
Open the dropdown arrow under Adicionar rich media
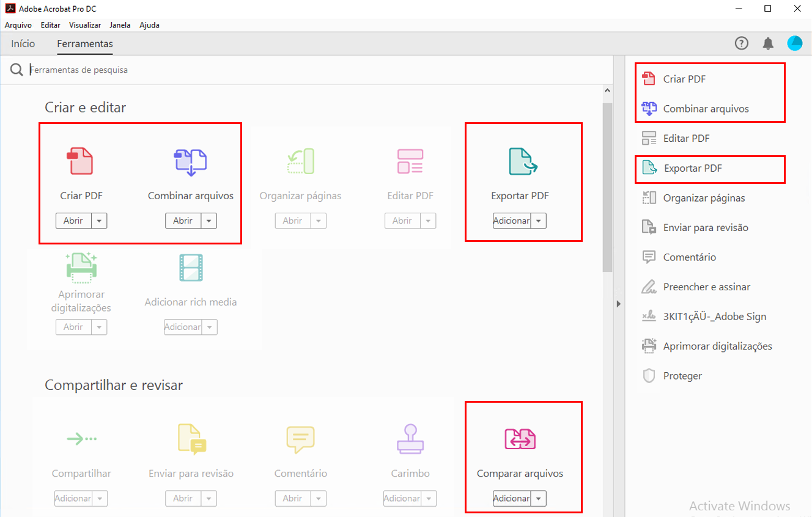click(210, 327)
